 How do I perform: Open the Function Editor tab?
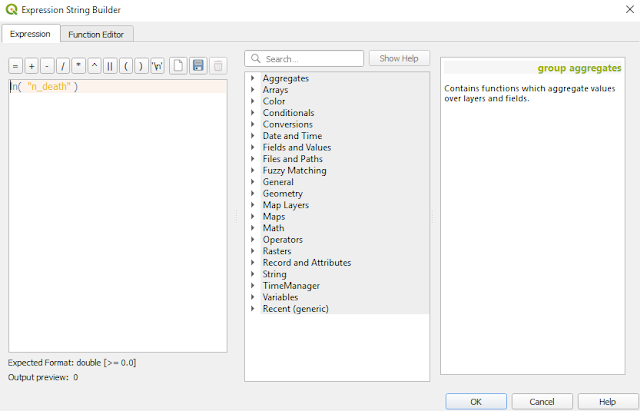pos(96,35)
